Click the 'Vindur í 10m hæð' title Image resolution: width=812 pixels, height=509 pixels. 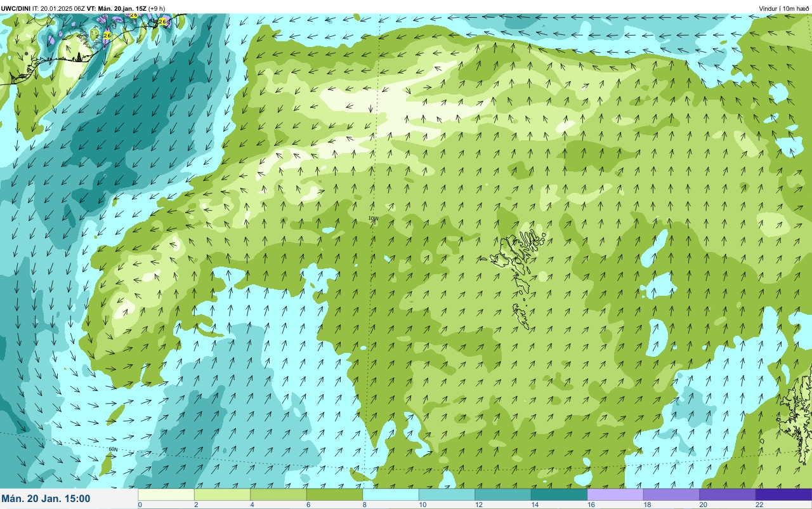[783, 8]
